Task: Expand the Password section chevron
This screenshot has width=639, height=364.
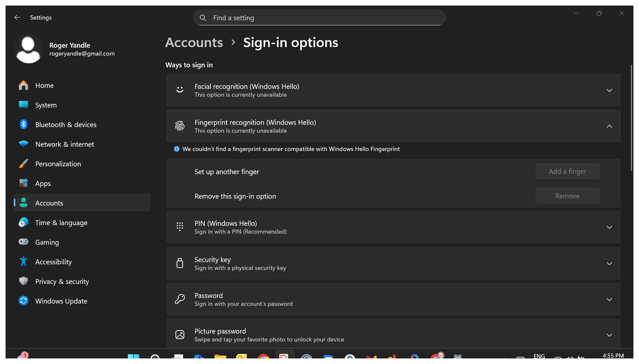Action: (609, 300)
